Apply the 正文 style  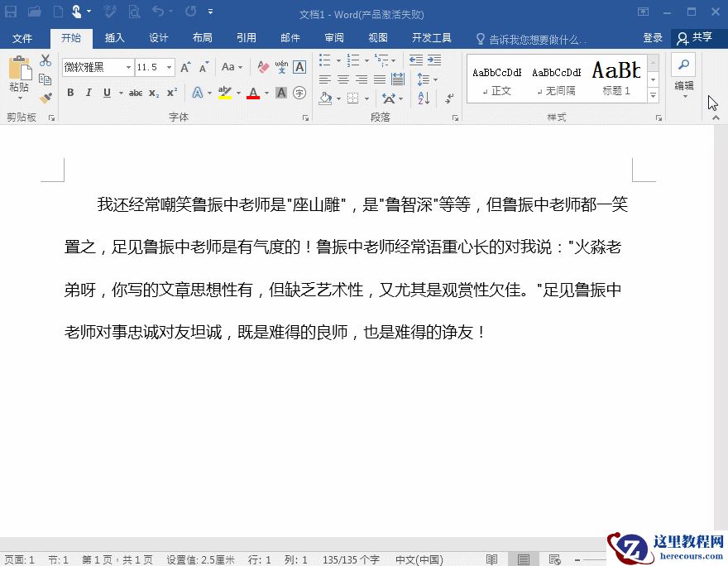coord(497,80)
